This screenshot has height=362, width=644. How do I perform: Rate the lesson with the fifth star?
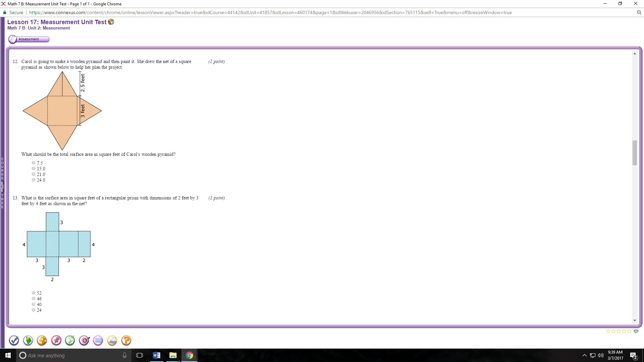click(x=629, y=331)
